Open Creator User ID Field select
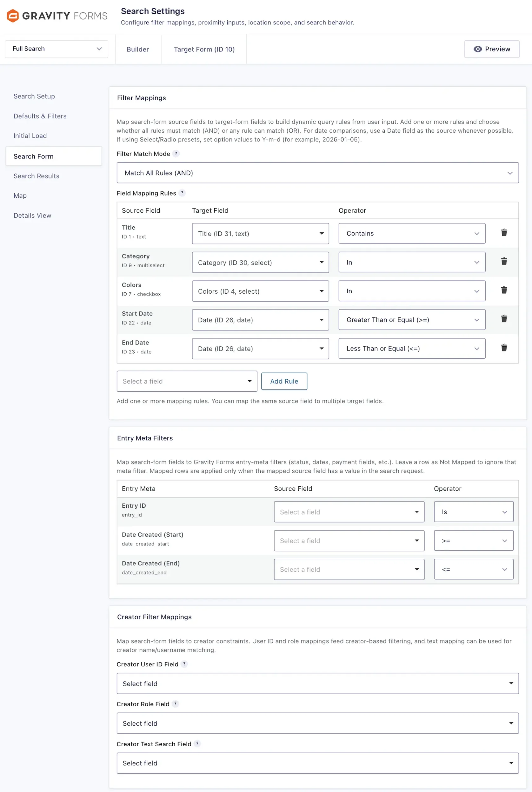This screenshot has width=532, height=792. click(318, 683)
